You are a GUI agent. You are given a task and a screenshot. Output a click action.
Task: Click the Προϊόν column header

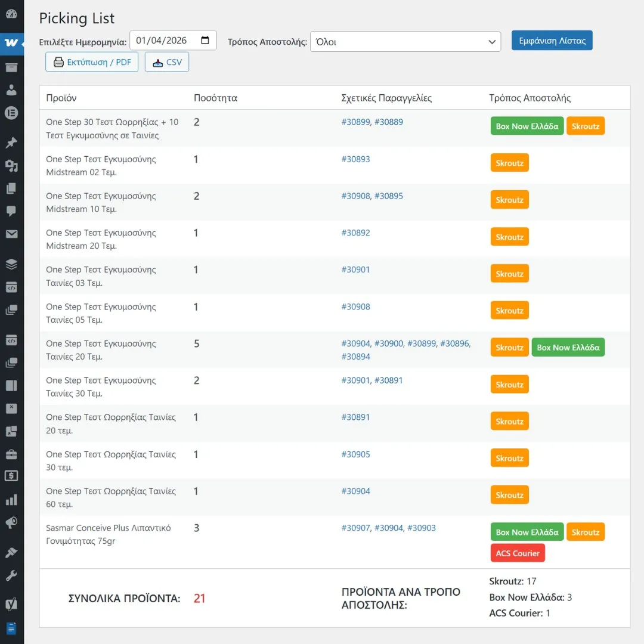pos(61,98)
